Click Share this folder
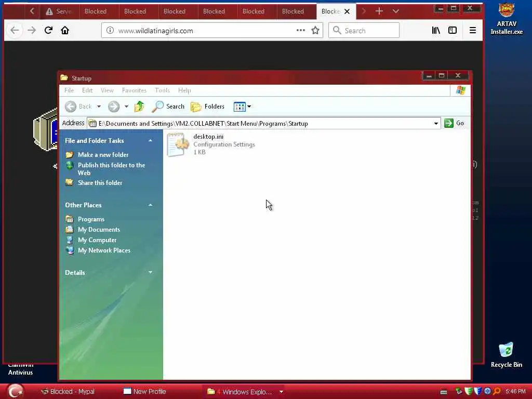 [x=100, y=183]
